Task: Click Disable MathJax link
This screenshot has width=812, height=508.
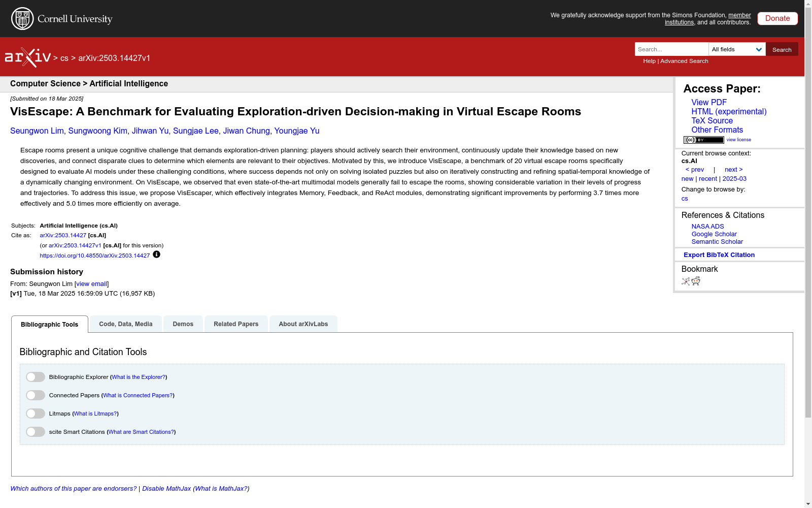Action: (166, 489)
